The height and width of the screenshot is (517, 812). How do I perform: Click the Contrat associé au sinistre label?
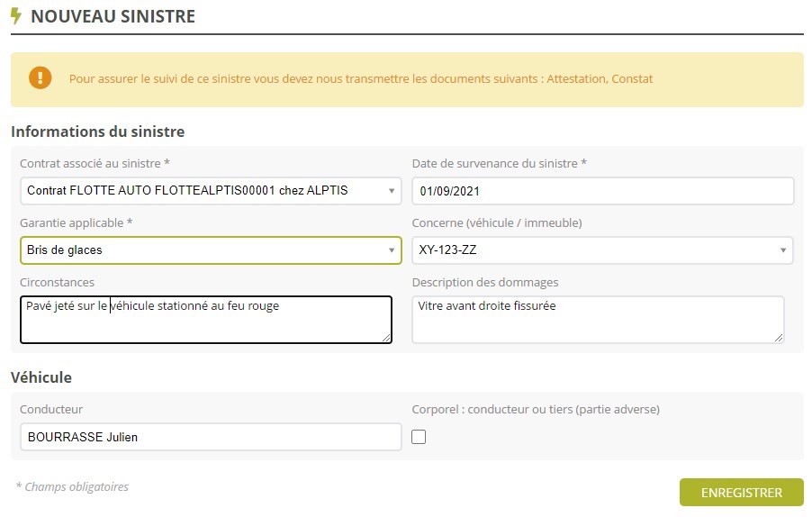tap(95, 163)
